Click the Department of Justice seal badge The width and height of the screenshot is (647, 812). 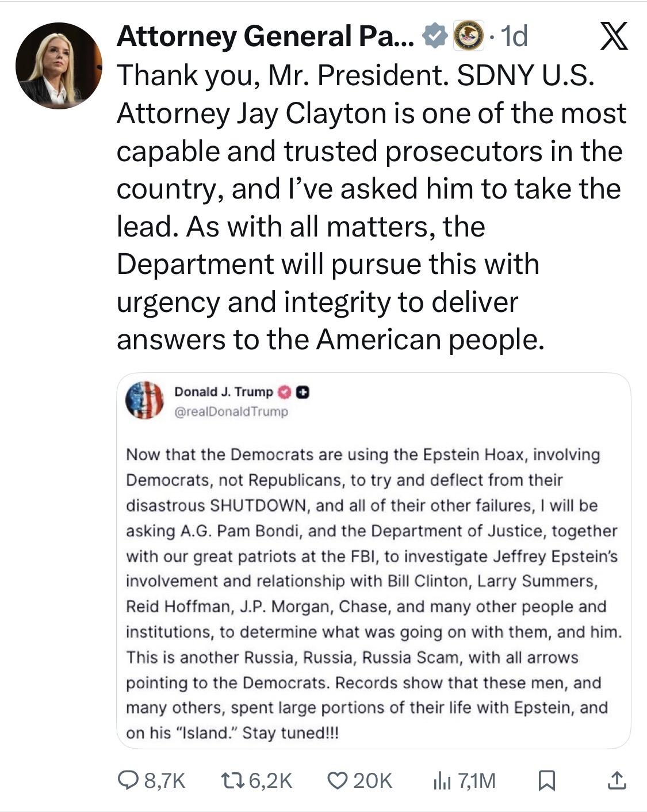click(x=469, y=36)
